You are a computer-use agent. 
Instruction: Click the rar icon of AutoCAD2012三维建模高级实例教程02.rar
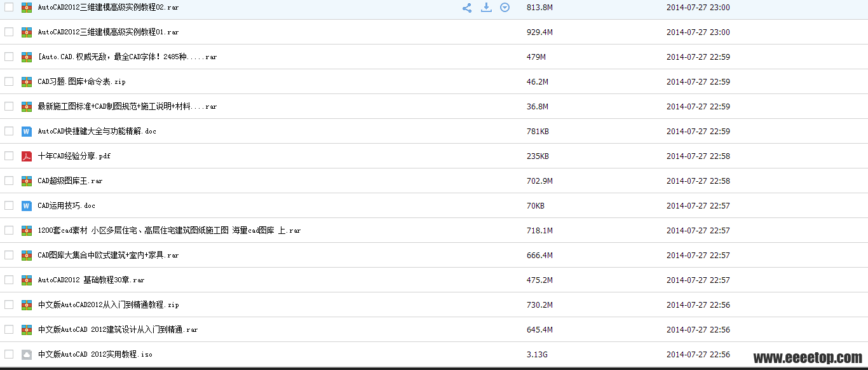(x=27, y=8)
